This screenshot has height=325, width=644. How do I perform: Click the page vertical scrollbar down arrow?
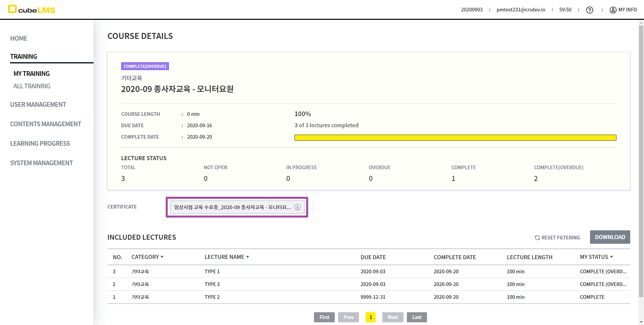point(641,322)
